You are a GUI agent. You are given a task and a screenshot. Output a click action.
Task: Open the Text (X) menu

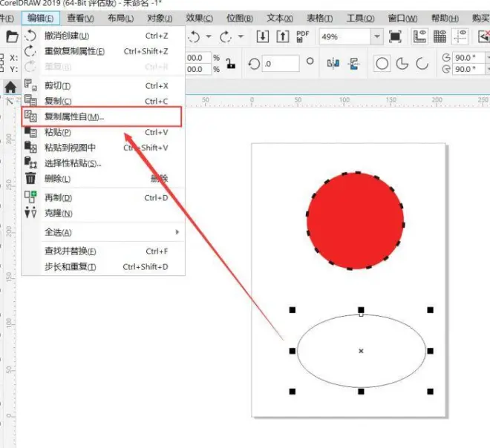(280, 19)
